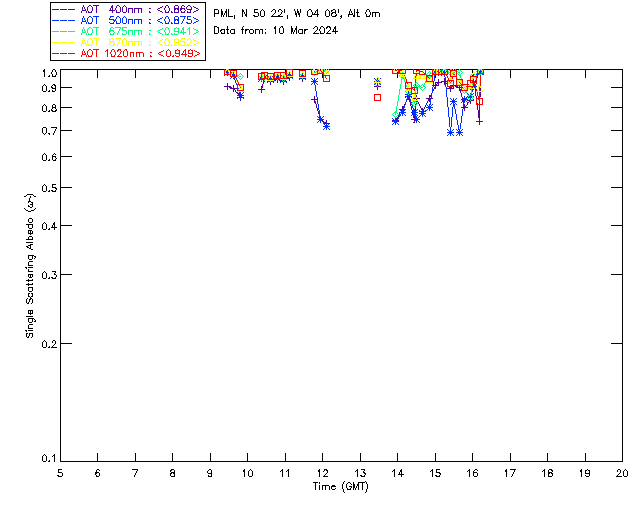Click the 5 hour x-axis label
640x512 pixels.
coord(60,473)
